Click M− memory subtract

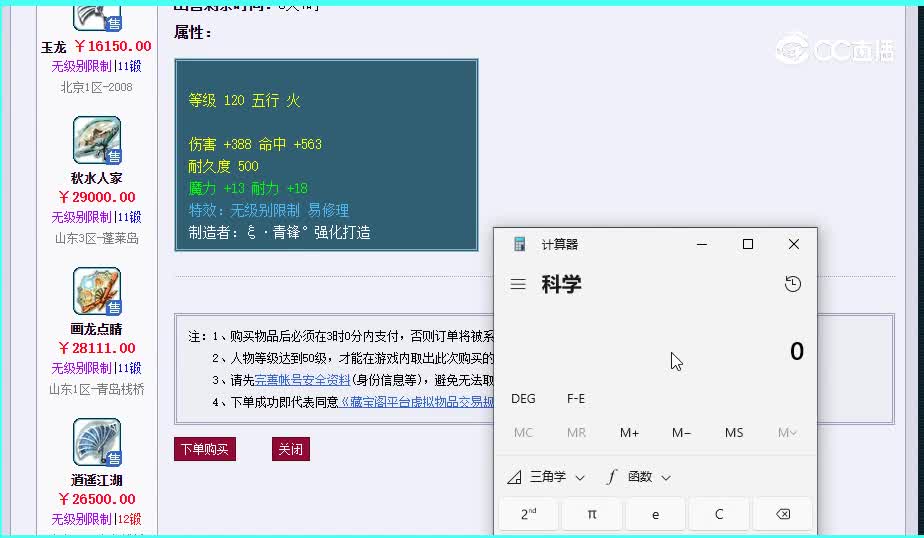[681, 433]
